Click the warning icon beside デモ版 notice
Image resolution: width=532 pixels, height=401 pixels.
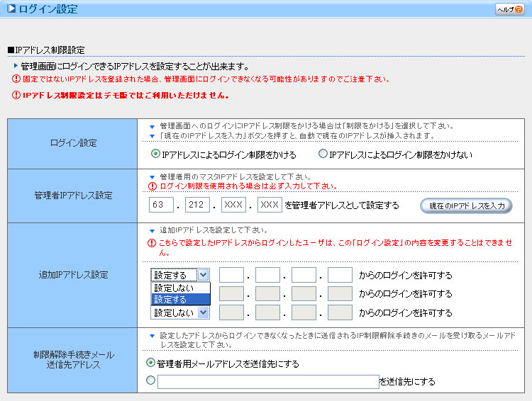[16, 95]
